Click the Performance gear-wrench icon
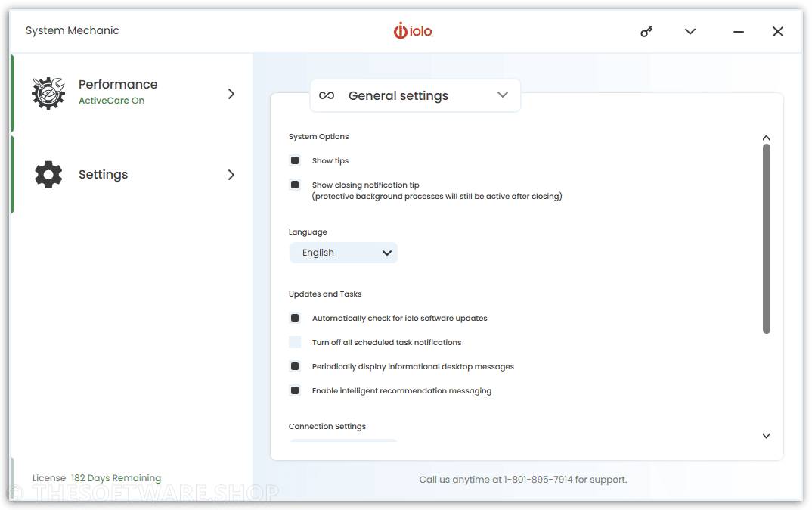This screenshot has width=812, height=510. click(x=48, y=93)
